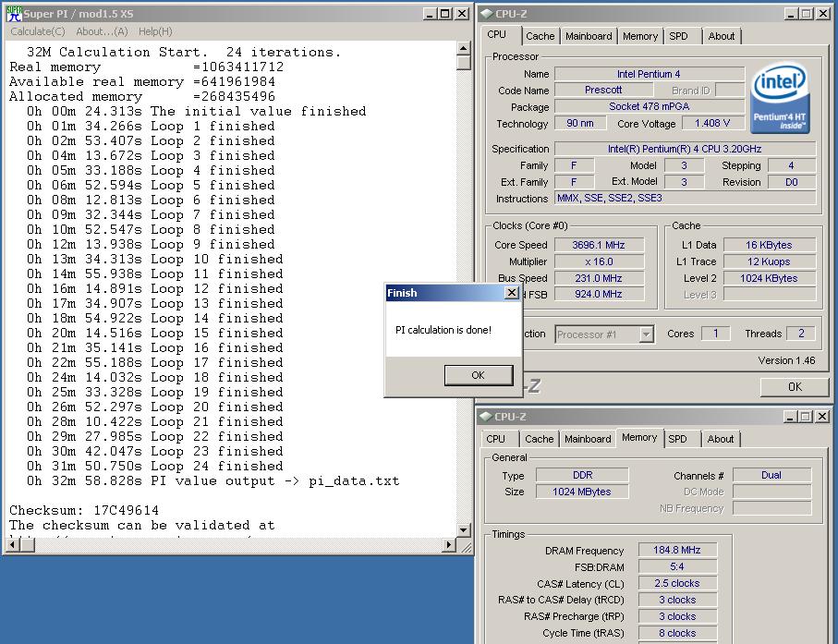Viewport: 838px width, 644px height.
Task: Click the Package field Socket 478 mPGA
Action: [650, 106]
